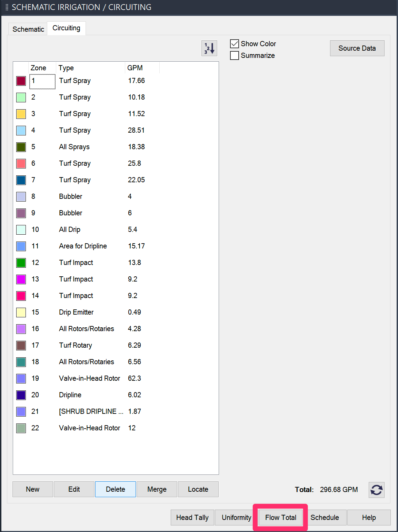Screen dimensions: 398x532
Task: Open the Uniformity report
Action: coord(236,518)
